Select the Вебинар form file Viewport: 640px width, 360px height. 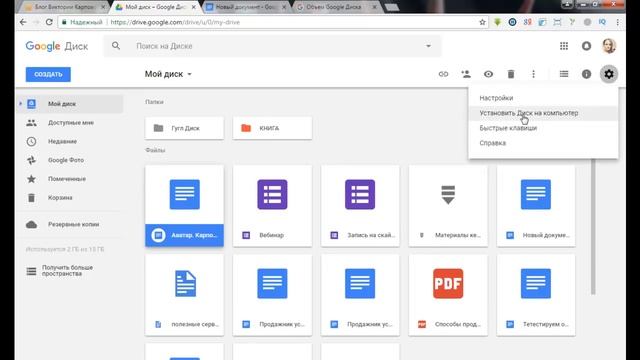click(272, 206)
